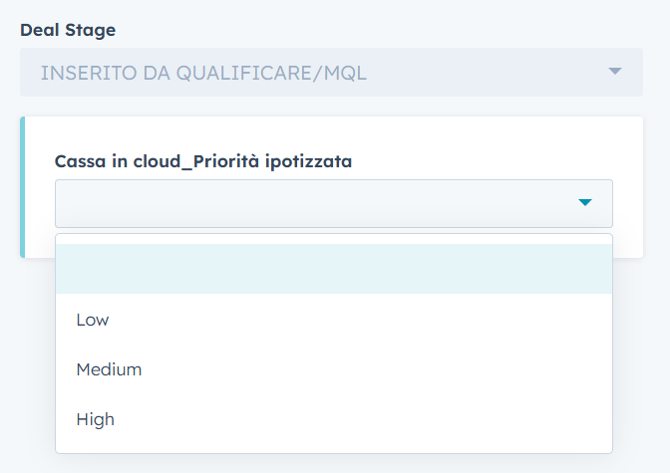Clear priority by choosing the empty entry

[x=333, y=269]
